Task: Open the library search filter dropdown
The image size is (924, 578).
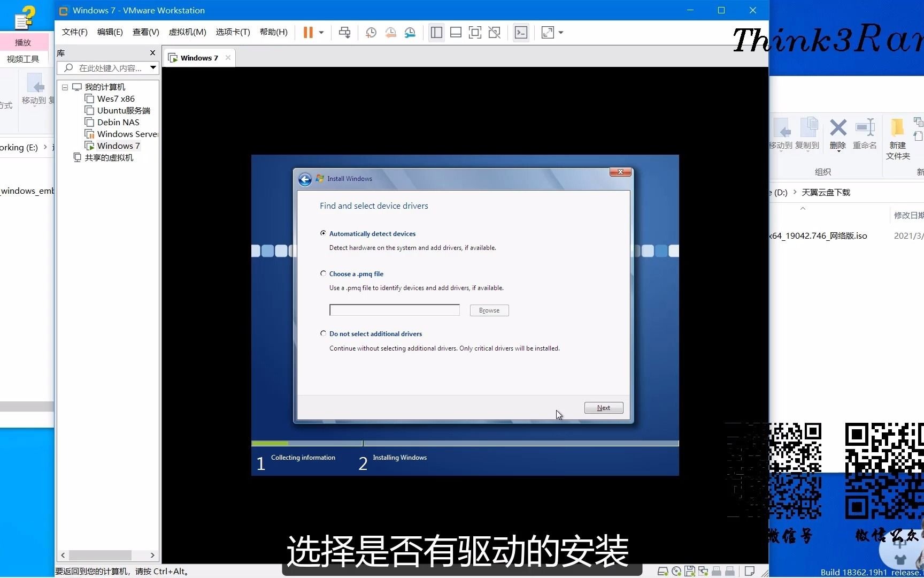Action: (x=153, y=68)
